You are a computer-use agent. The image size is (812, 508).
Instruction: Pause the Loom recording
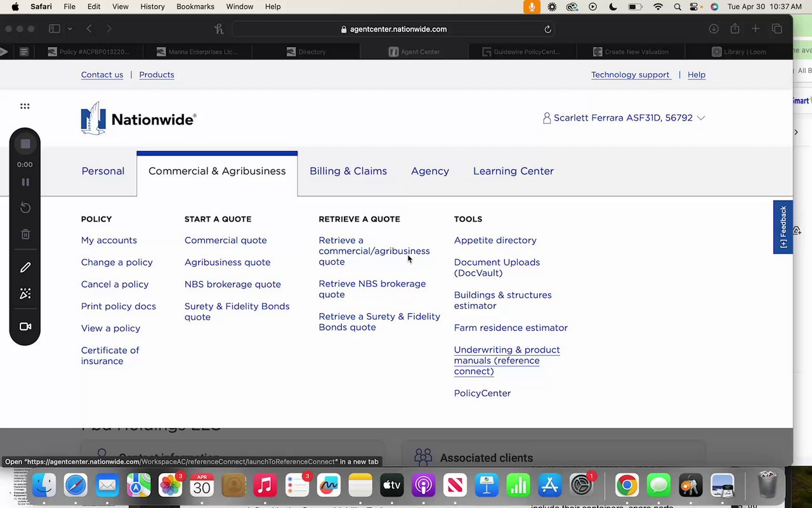pyautogui.click(x=25, y=182)
